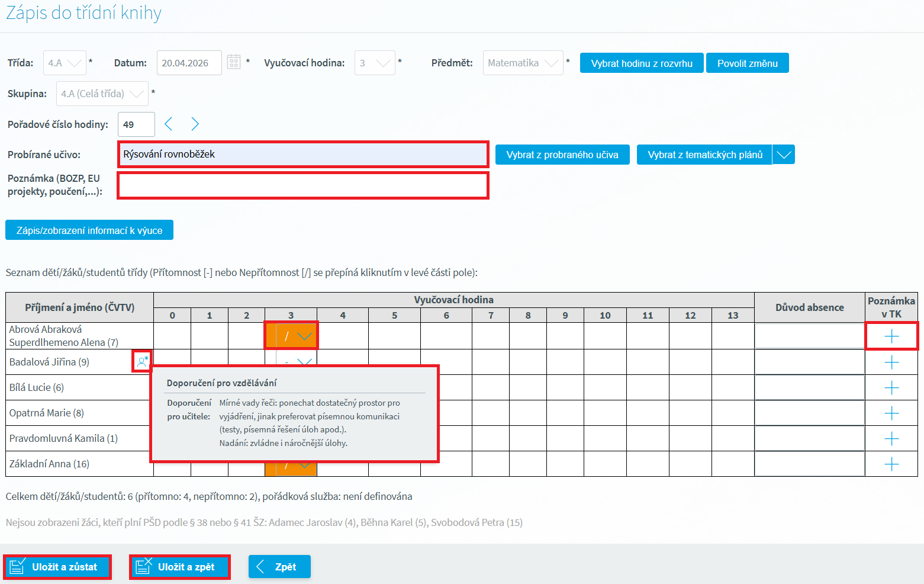Open the calendar date picker icon
Screen dimensions: 924x584
[234, 63]
